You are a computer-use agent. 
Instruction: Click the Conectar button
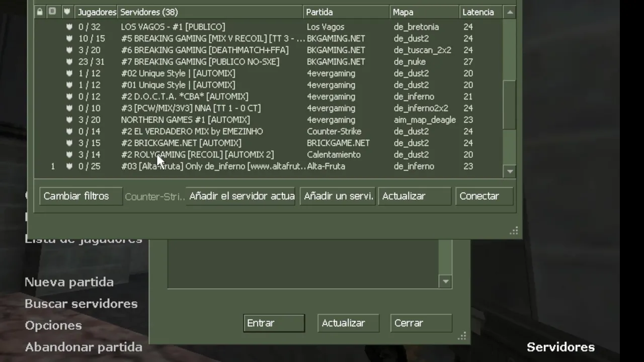[x=484, y=196]
